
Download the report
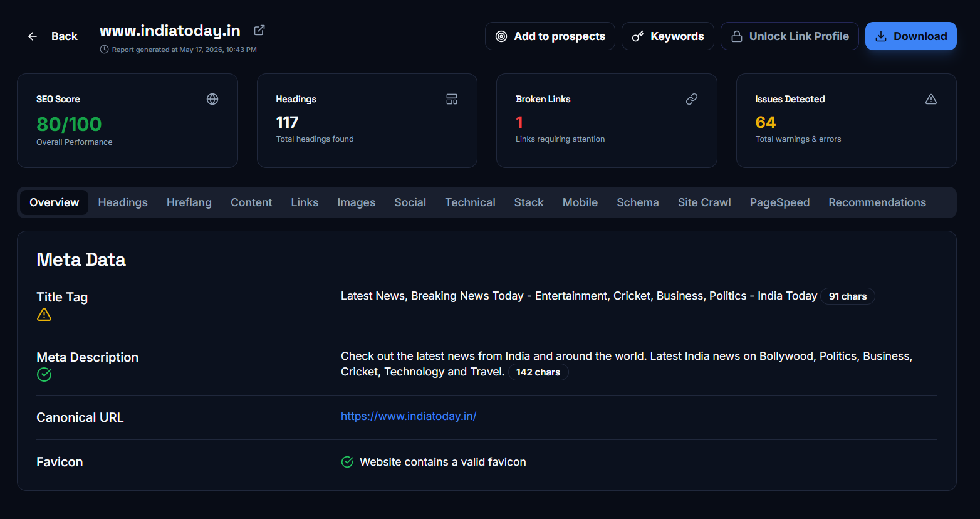(x=911, y=36)
